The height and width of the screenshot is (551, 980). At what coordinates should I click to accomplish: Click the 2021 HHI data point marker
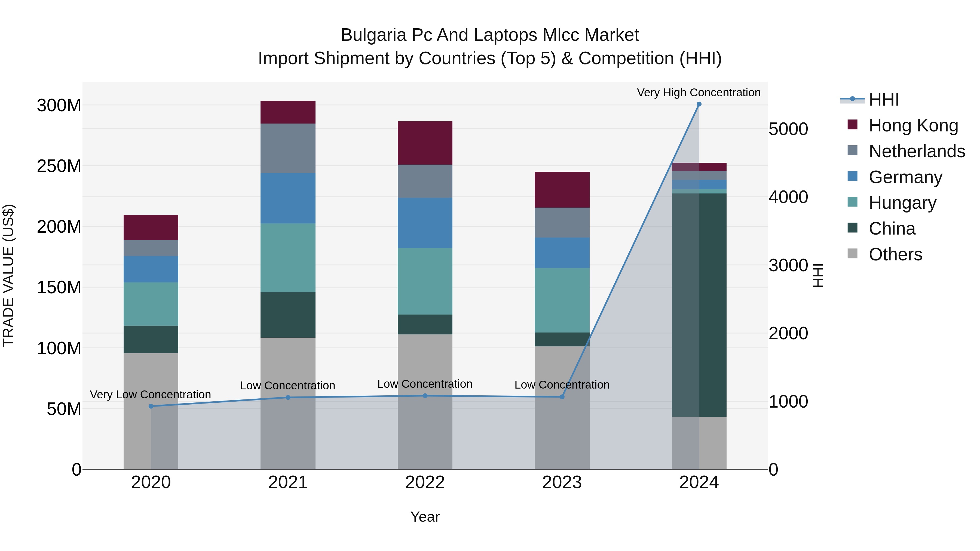click(x=288, y=397)
